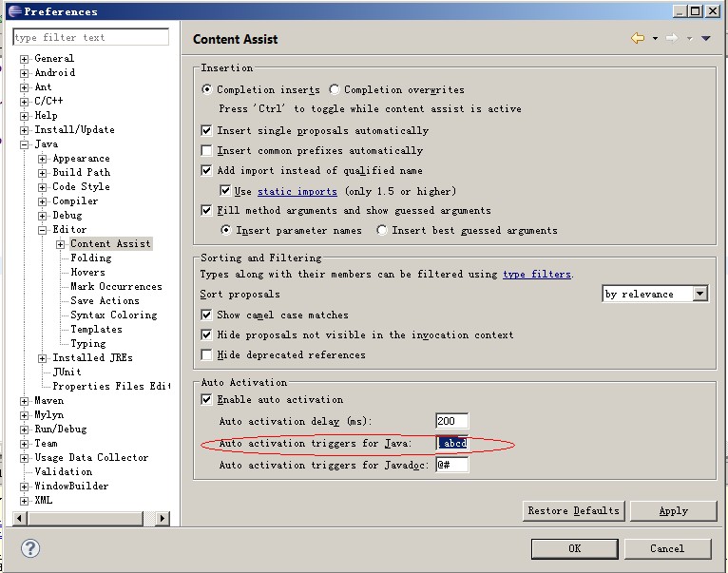Toggle Use static imports checkbox

point(225,190)
